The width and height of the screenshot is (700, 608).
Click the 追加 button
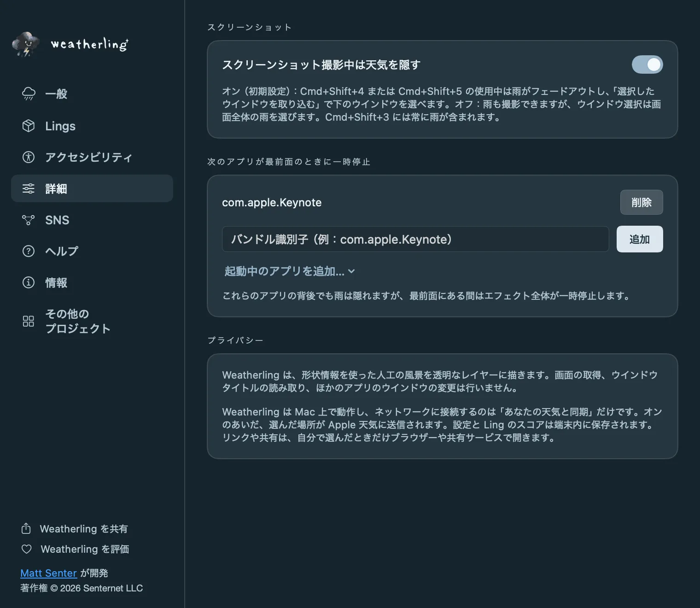pos(640,239)
